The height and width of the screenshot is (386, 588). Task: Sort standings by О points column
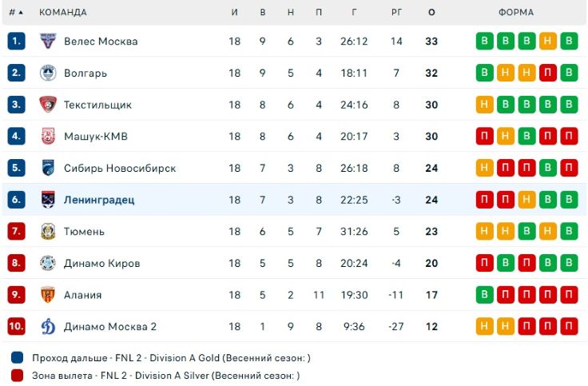[431, 13]
